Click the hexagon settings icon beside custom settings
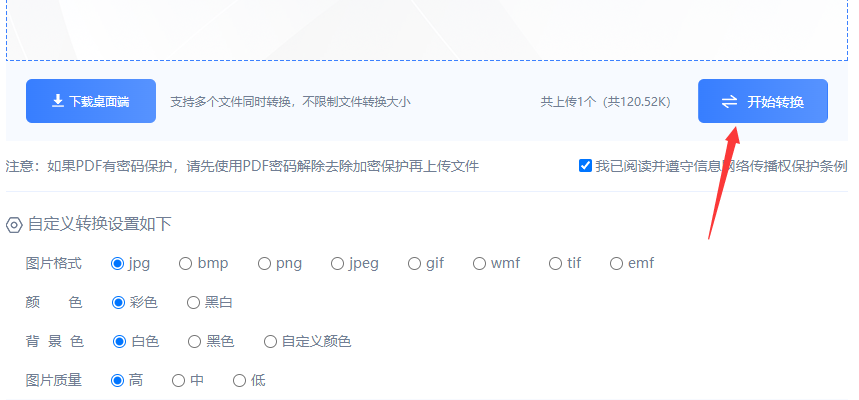 point(14,225)
